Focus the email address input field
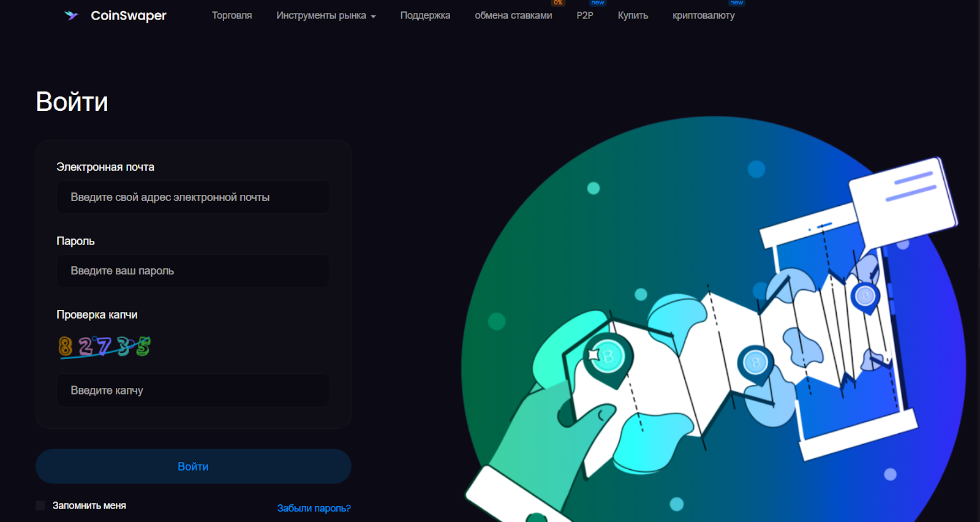The image size is (980, 522). 193,197
